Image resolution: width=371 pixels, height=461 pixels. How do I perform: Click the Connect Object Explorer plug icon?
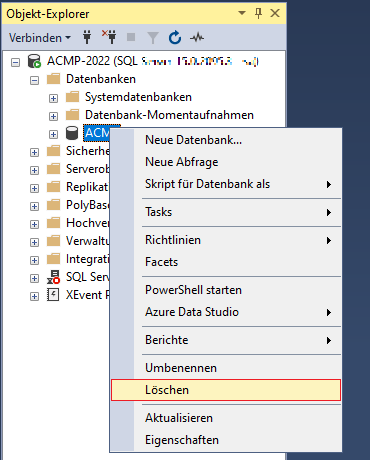[87, 38]
